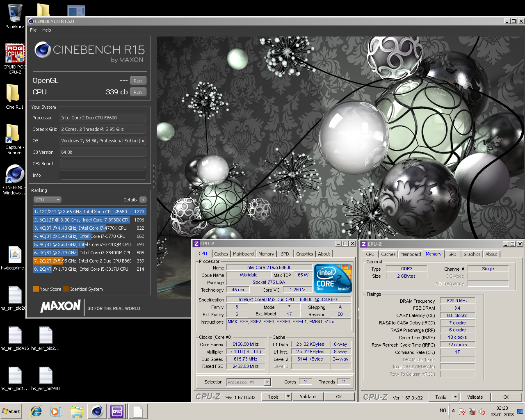Click the Windows Media Player taskbar icon
525x420 pixels.
[56, 411]
